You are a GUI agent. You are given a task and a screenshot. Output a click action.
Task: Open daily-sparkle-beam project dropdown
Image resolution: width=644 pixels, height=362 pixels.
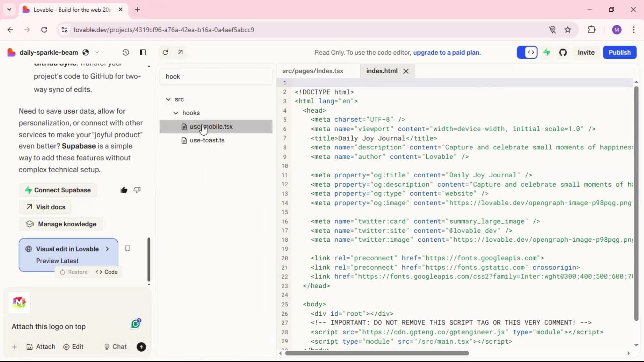(x=97, y=52)
